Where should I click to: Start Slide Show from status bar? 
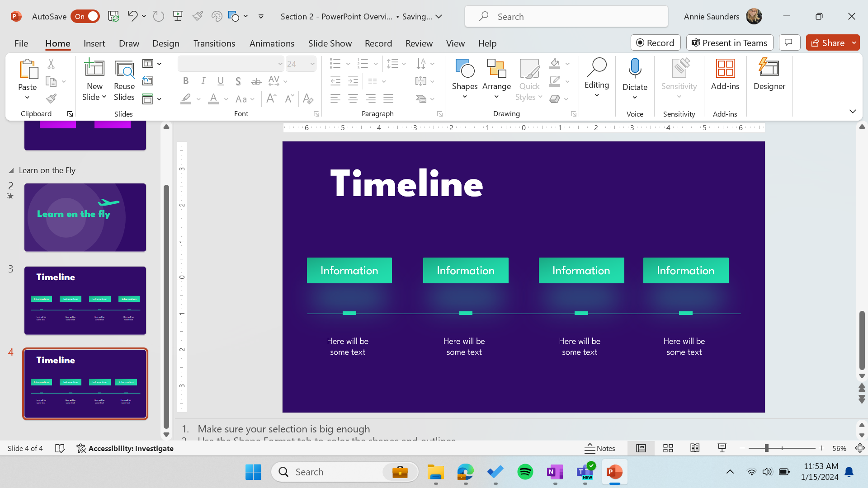[722, 448]
